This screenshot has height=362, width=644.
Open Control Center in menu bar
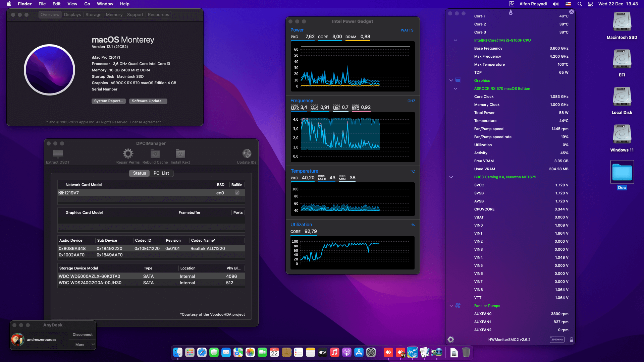590,4
